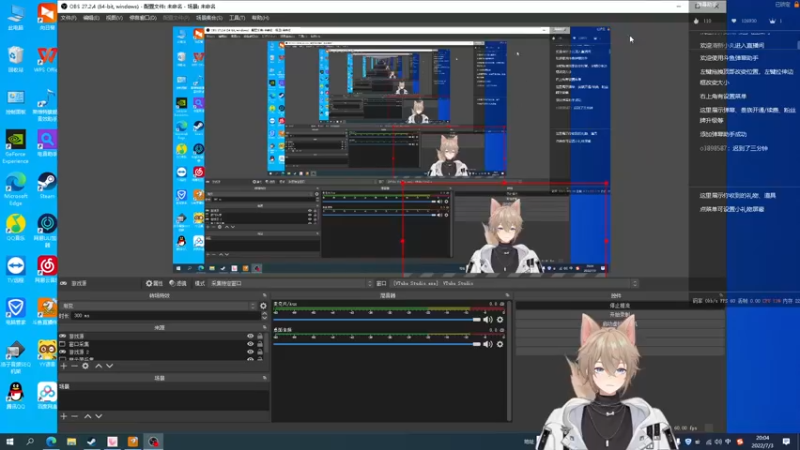Open the notification center in system tray
The width and height of the screenshot is (800, 450).
[x=786, y=441]
